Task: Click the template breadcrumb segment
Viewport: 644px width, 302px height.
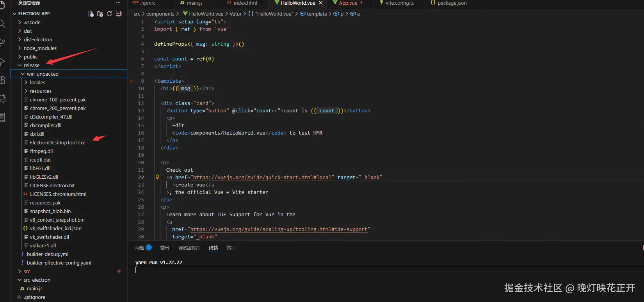Action: pyautogui.click(x=317, y=14)
